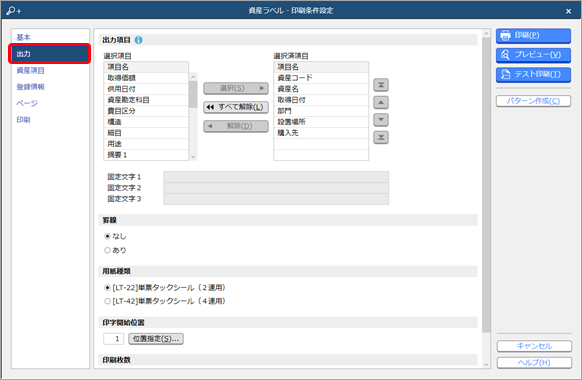Click the search-plus icon in title bar
Screen dimensions: 582x380
point(14,11)
